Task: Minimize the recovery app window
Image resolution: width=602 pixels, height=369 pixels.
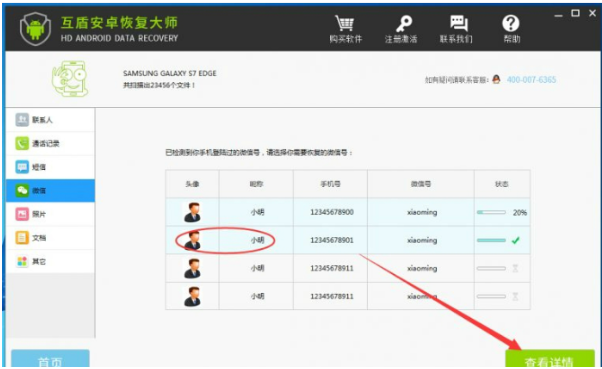Action: tap(559, 15)
